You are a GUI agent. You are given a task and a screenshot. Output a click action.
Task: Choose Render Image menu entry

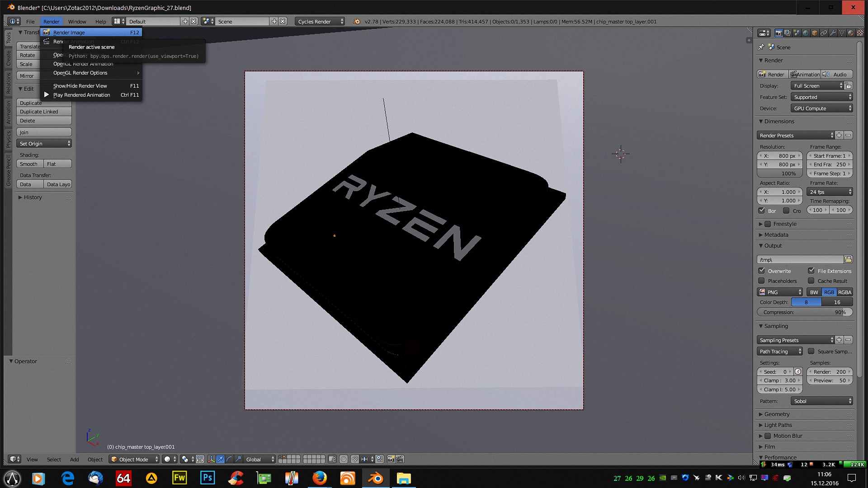pyautogui.click(x=69, y=33)
